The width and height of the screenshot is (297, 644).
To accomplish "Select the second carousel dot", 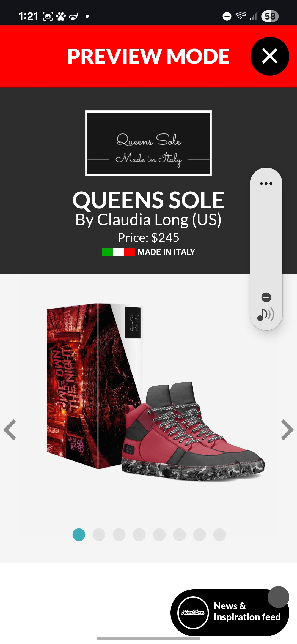I will pyautogui.click(x=99, y=534).
